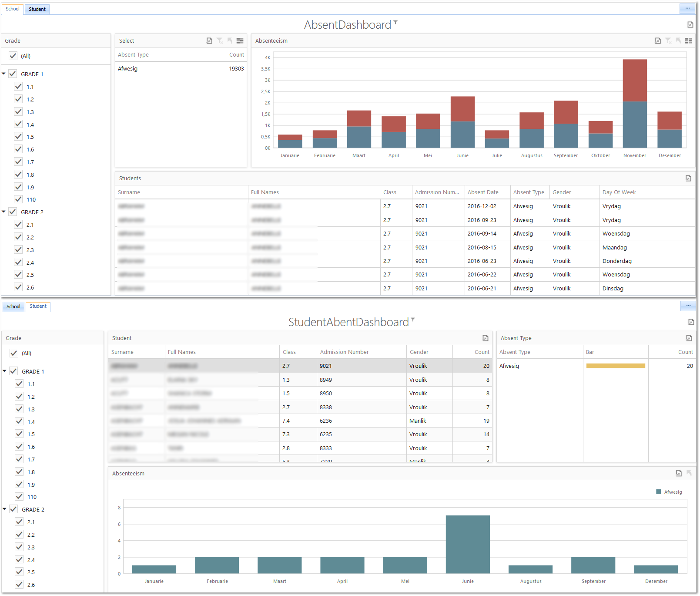Drill up icon on bottom Absenteeism chart

[689, 473]
